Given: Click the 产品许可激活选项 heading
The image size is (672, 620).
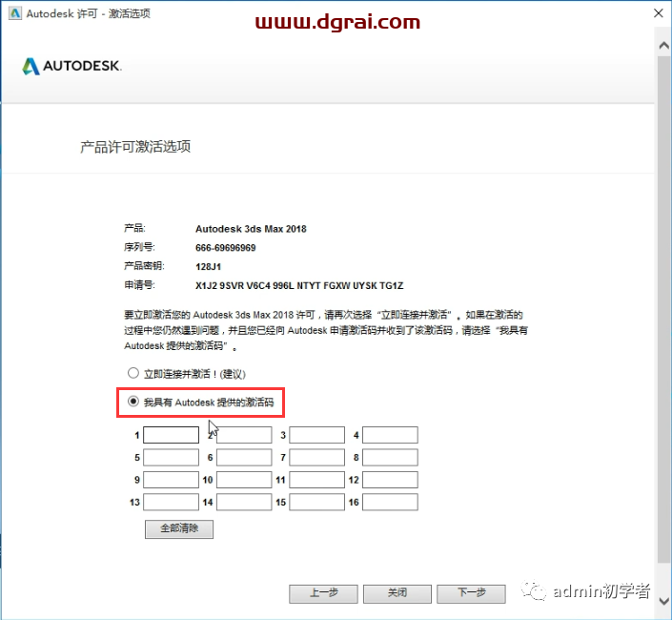Looking at the screenshot, I should click(135, 147).
